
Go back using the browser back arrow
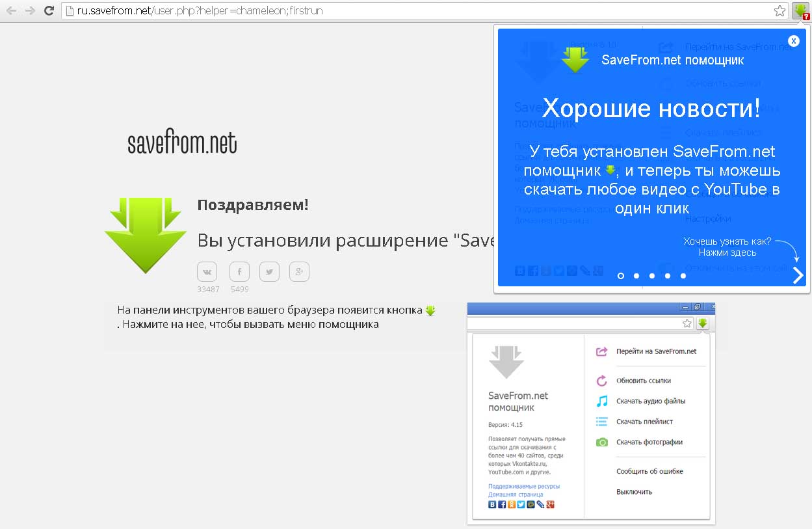[11, 10]
